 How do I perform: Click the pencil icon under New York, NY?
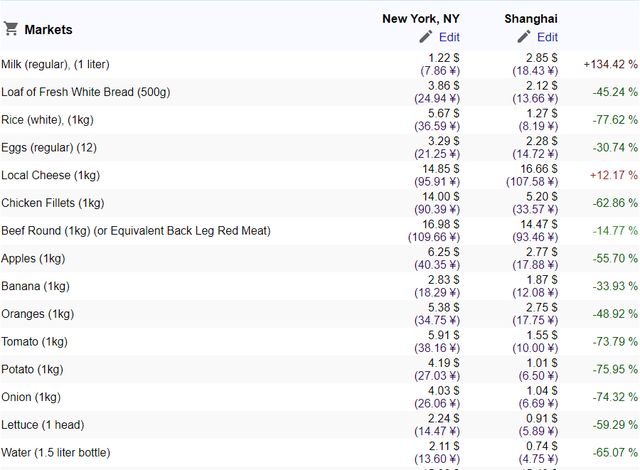(x=426, y=37)
